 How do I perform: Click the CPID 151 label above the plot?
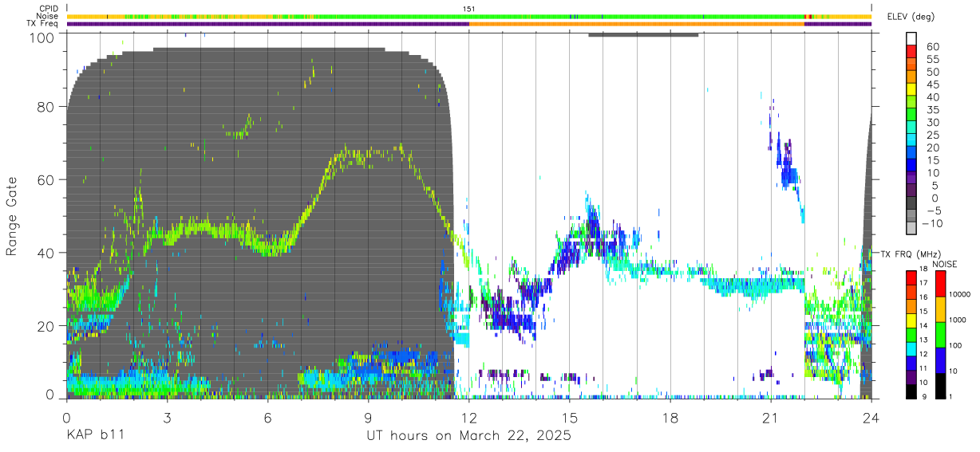click(469, 8)
